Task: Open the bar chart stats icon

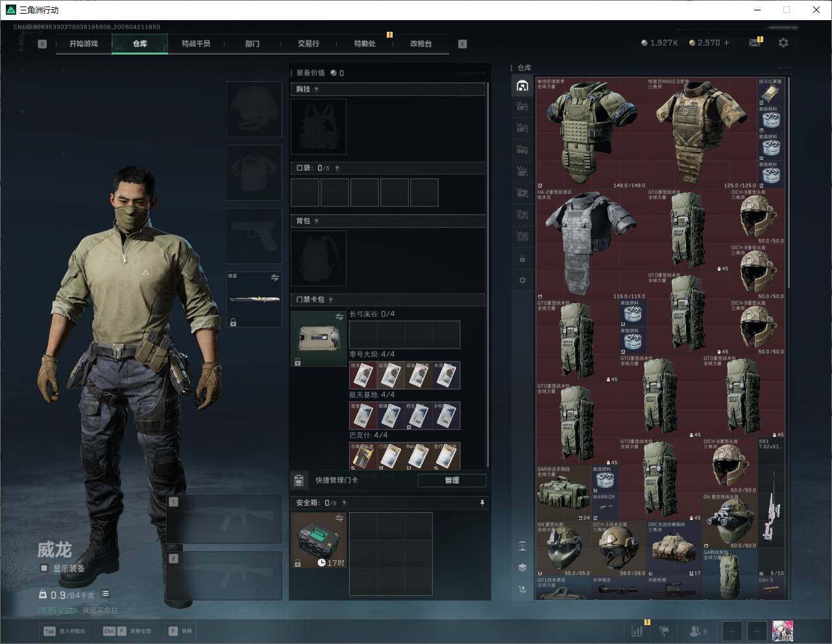Action: coord(638,630)
